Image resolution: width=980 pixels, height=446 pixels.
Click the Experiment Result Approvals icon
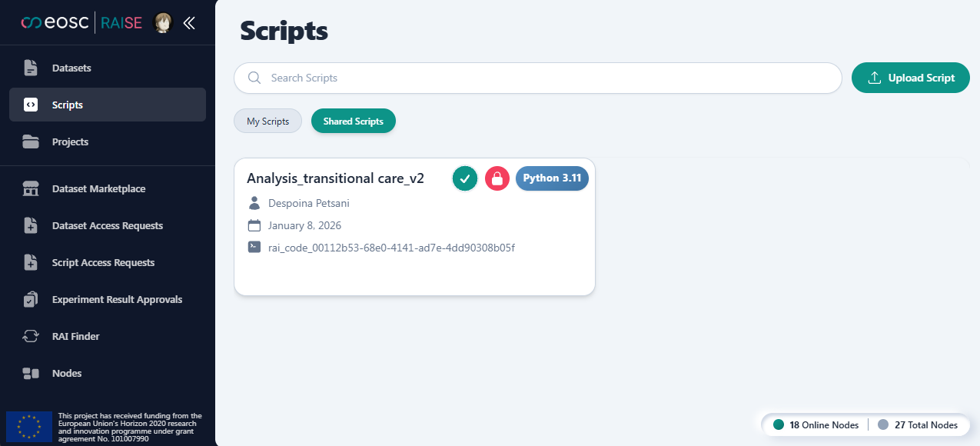32,299
